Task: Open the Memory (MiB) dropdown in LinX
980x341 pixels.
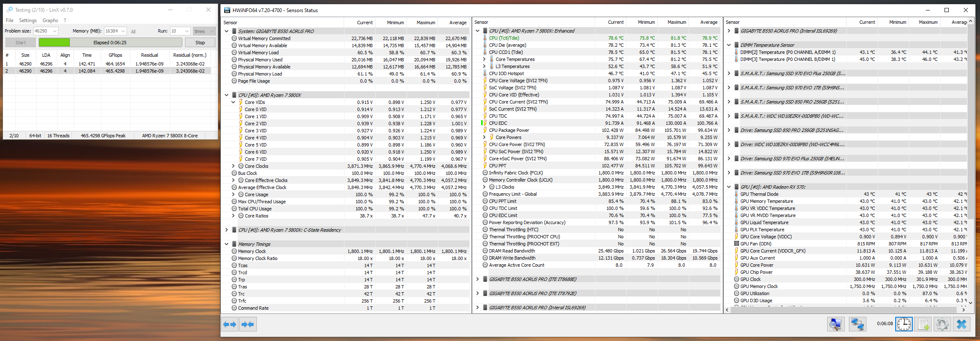Action: pos(123,31)
